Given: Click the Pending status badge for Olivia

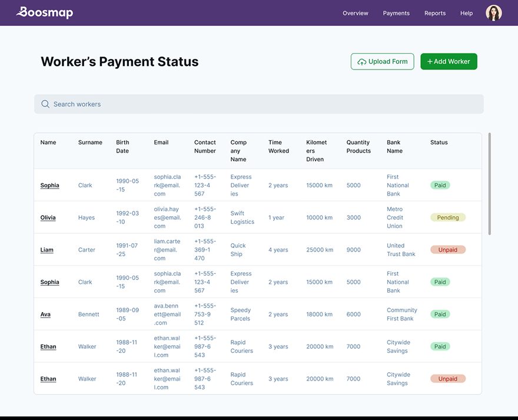Looking at the screenshot, I should (x=447, y=217).
